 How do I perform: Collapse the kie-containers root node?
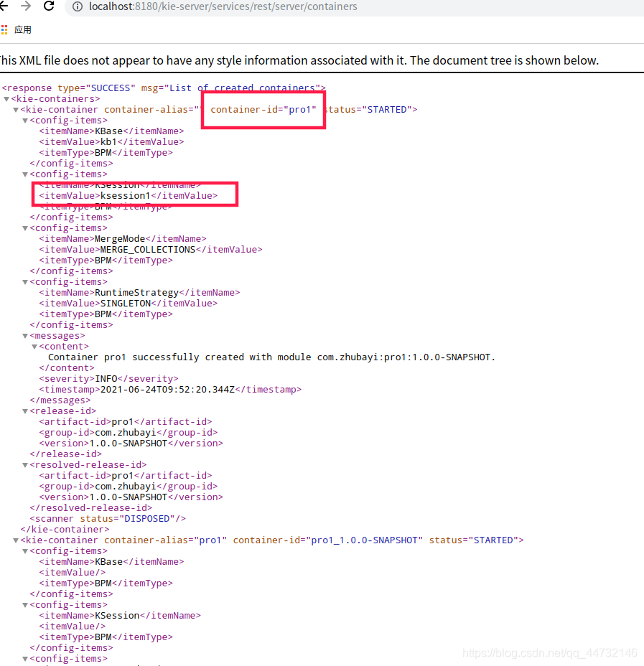click(x=6, y=98)
